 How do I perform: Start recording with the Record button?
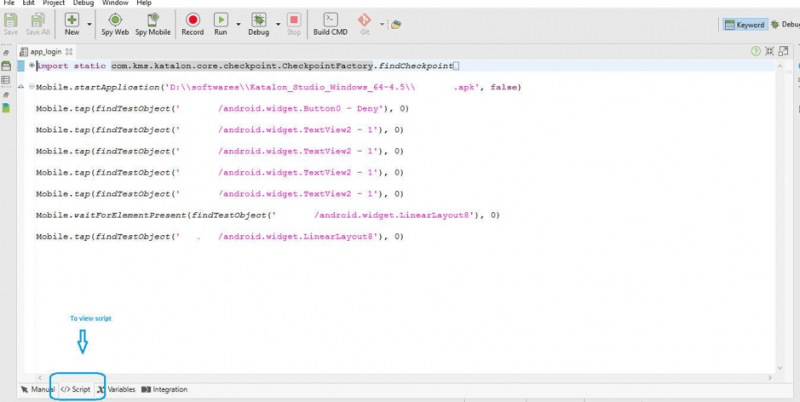tap(192, 23)
